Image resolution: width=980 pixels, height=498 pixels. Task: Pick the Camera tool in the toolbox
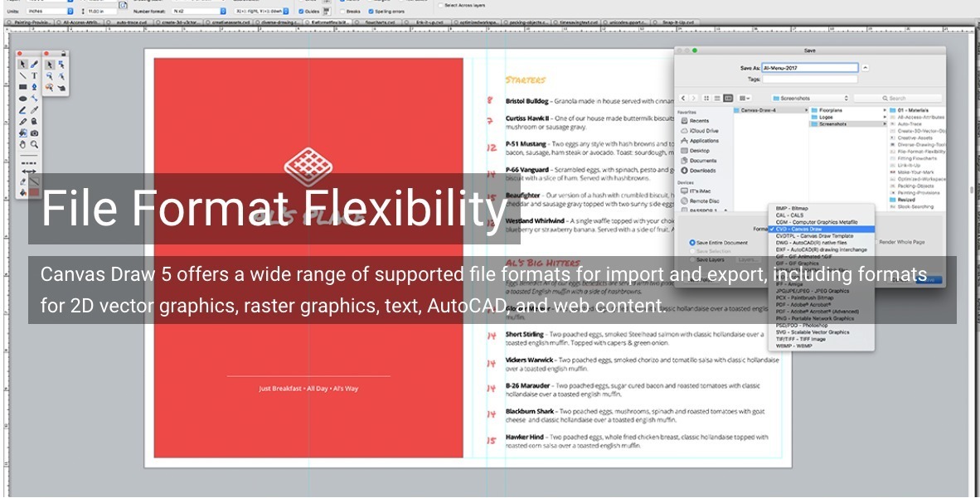[34, 133]
